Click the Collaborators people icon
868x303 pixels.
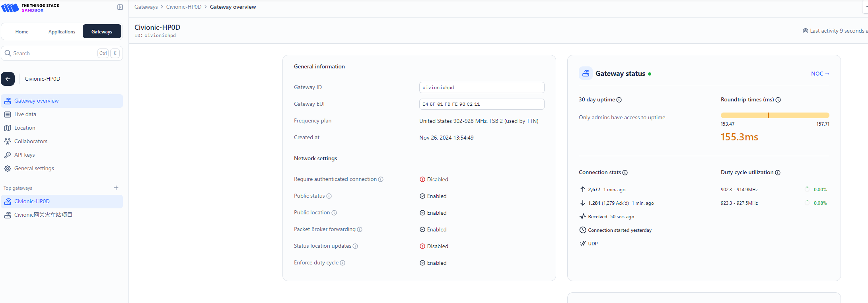[8, 142]
